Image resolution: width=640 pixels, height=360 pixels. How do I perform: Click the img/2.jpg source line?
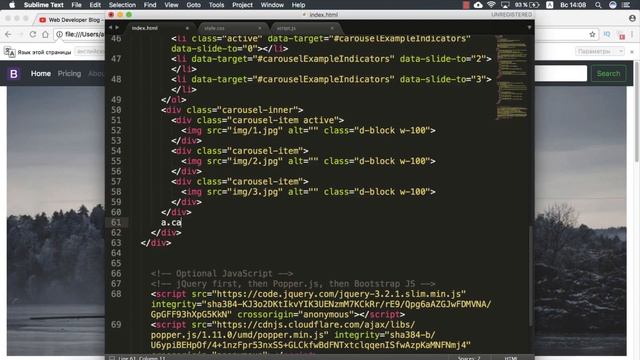pyautogui.click(x=308, y=161)
